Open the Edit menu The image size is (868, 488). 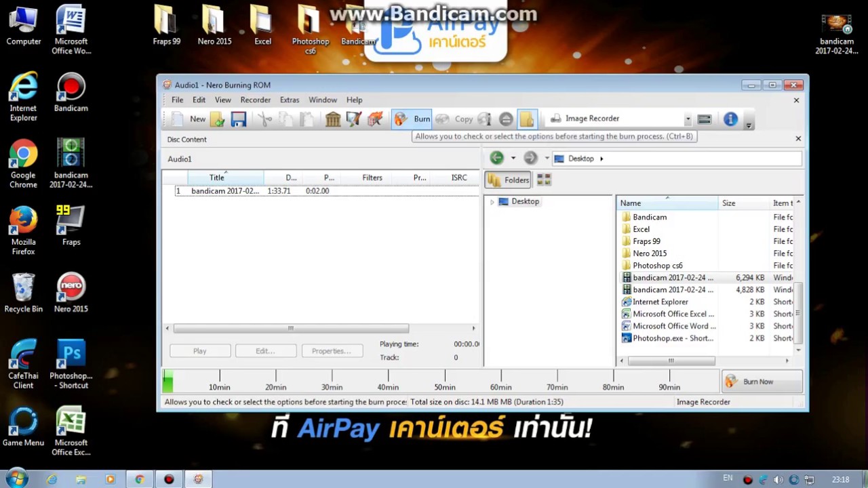[199, 100]
